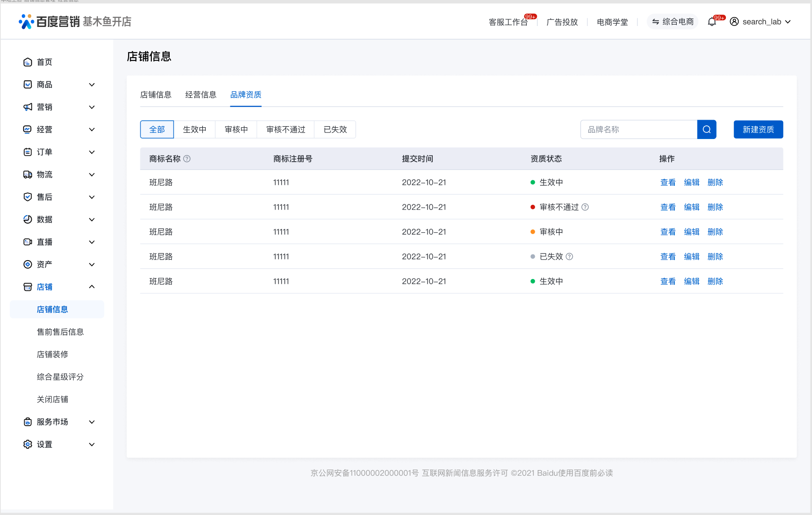Click the 店铺 shop icon
Viewport: 812px width, 515px height.
point(28,287)
